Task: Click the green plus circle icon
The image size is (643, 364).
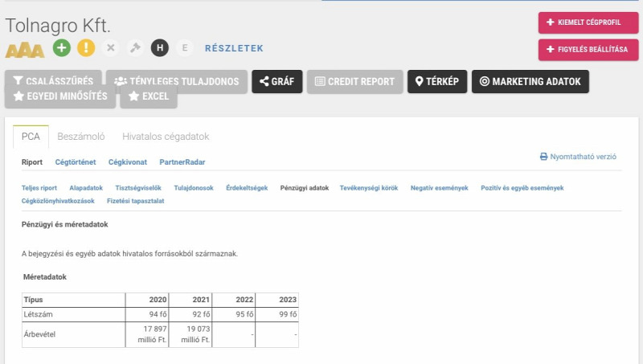Action: (62, 48)
